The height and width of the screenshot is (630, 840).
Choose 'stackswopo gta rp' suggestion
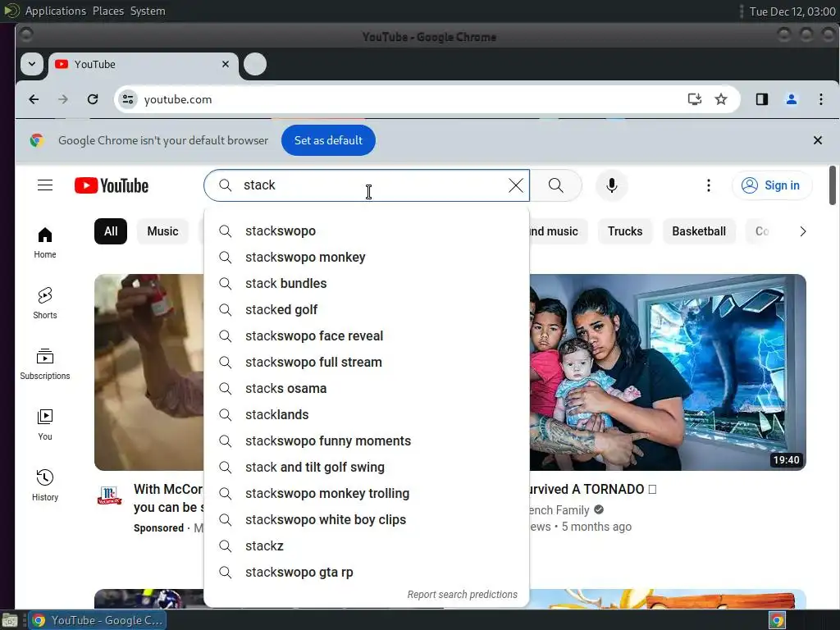click(367, 572)
